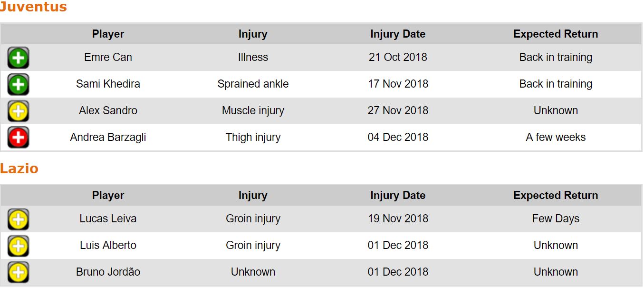Click yellow status icon for Lucas Leiva
The height and width of the screenshot is (288, 644).
[x=18, y=219]
